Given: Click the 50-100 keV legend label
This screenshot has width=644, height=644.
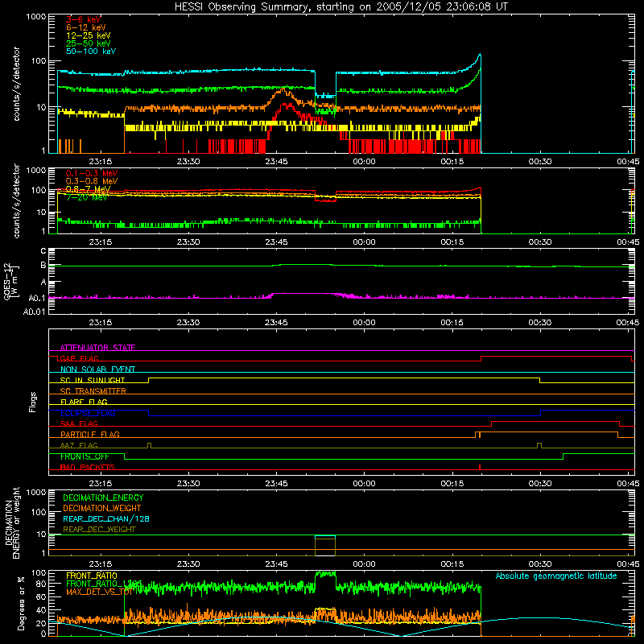Looking at the screenshot, I should click(x=91, y=52).
